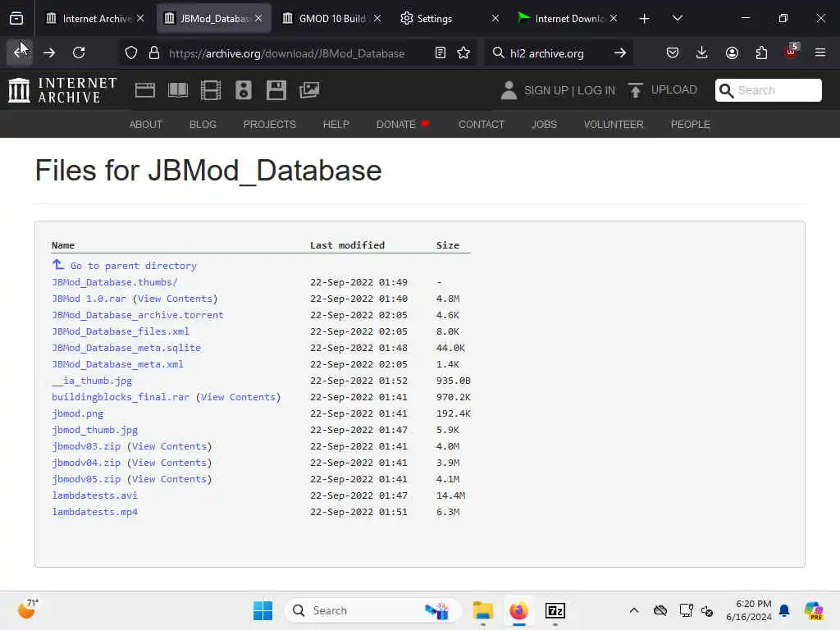Viewport: 840px width, 630px height.
Task: Open Video film-strip icon
Action: [x=211, y=90]
